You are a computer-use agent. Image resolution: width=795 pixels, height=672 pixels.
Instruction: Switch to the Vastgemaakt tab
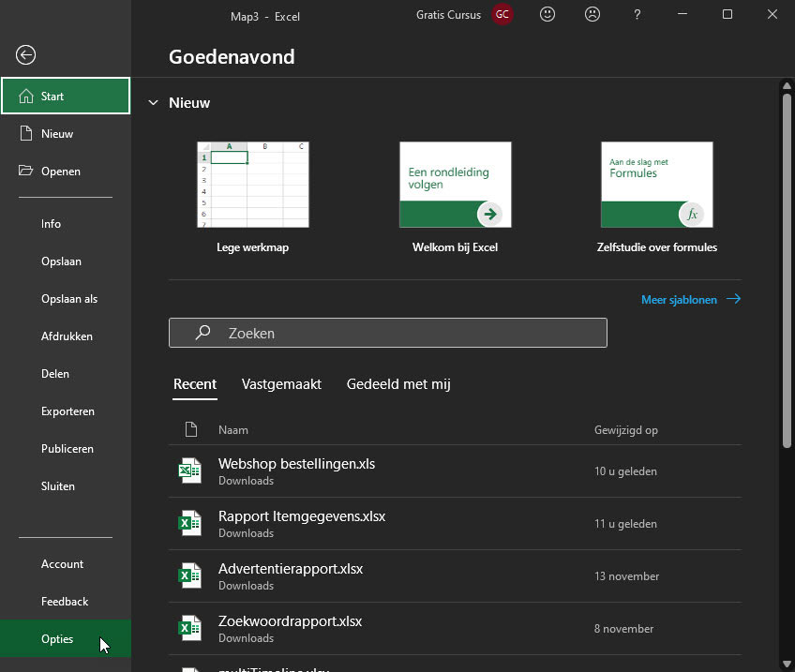point(281,384)
